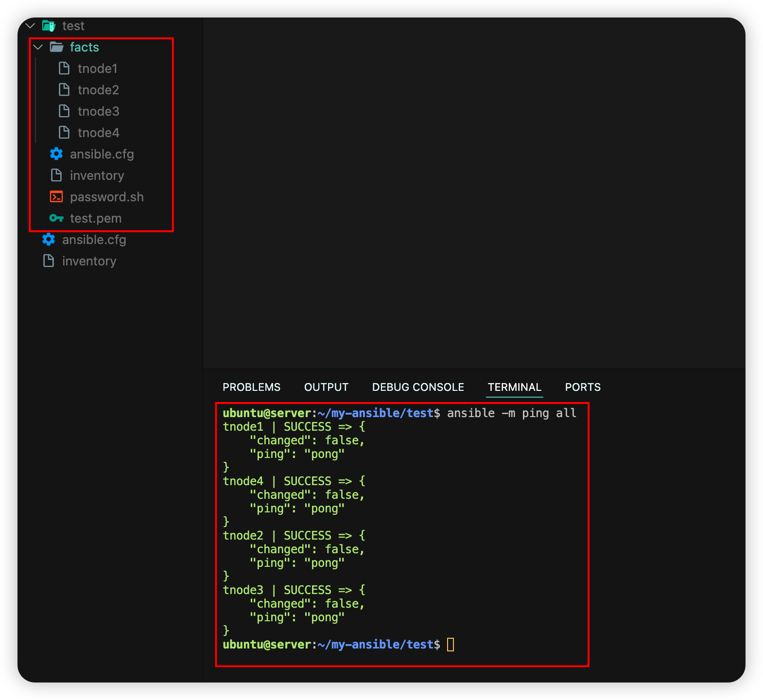Click the last 'ubuntu@server' prompt text
763x700 pixels.
pos(267,645)
